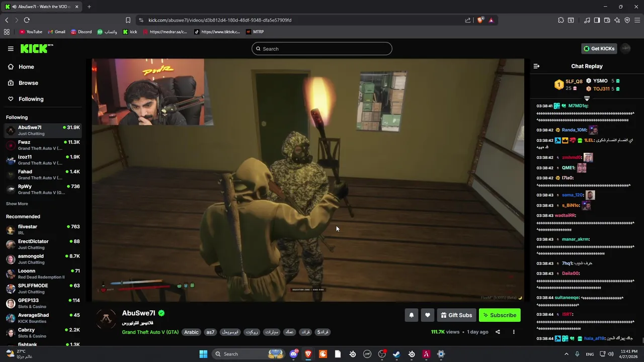Open RpWy channel in Following list
The image size is (644, 362).
(x=42, y=190)
